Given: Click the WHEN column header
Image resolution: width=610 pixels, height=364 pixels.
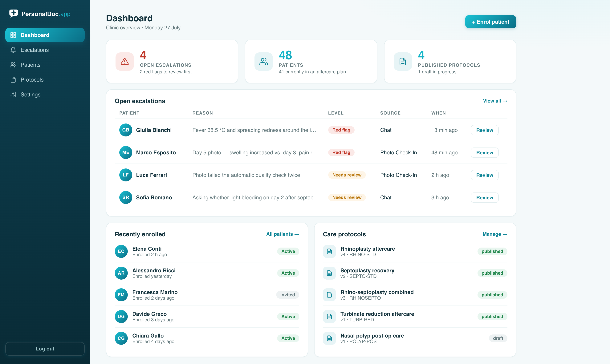Looking at the screenshot, I should tap(438, 113).
